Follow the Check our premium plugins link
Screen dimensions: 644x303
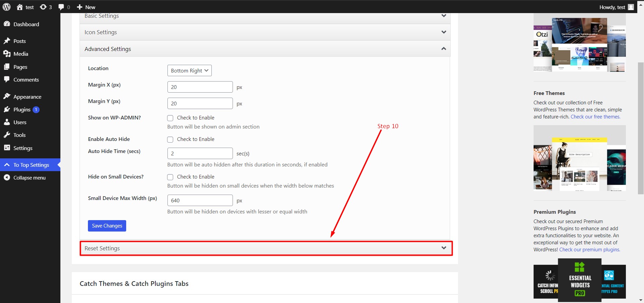coord(590,250)
